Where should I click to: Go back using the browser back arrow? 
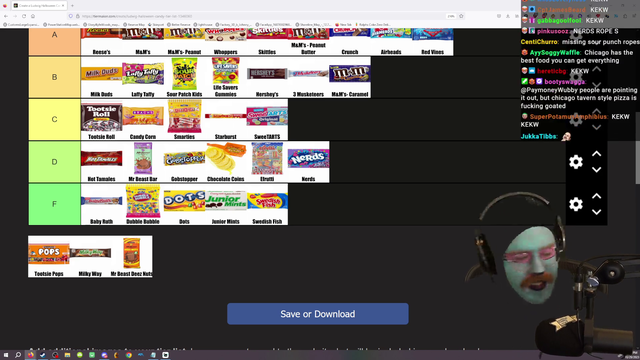pos(6,16)
